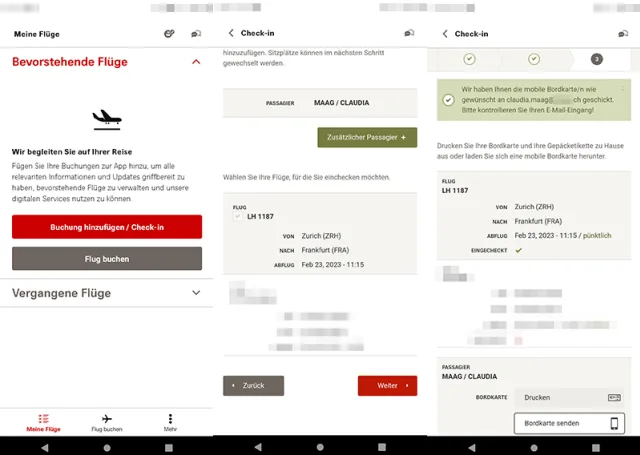
Task: Go back using arrow beside middle Check-in title
Action: [x=232, y=33]
